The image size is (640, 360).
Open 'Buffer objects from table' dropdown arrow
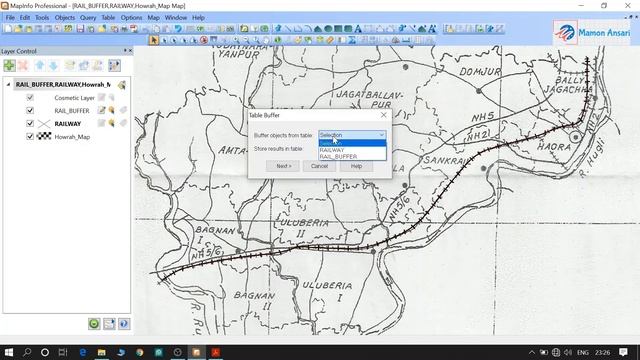(x=382, y=135)
